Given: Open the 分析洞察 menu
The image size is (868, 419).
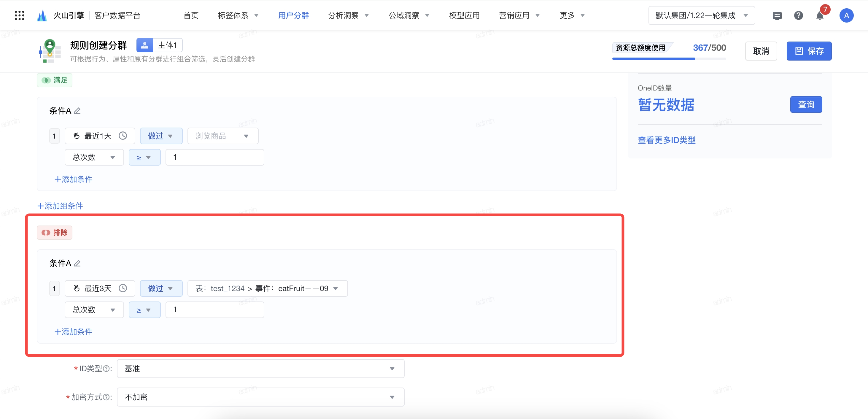Looking at the screenshot, I should [x=348, y=15].
